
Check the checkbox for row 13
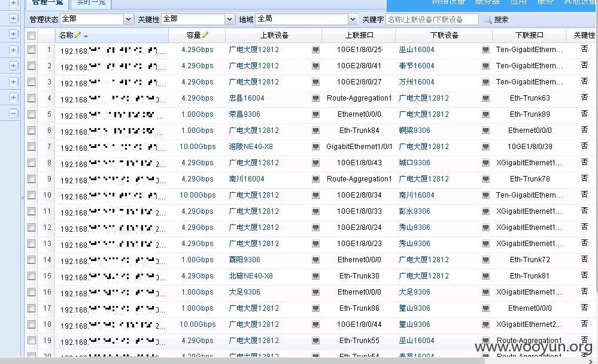click(x=31, y=244)
